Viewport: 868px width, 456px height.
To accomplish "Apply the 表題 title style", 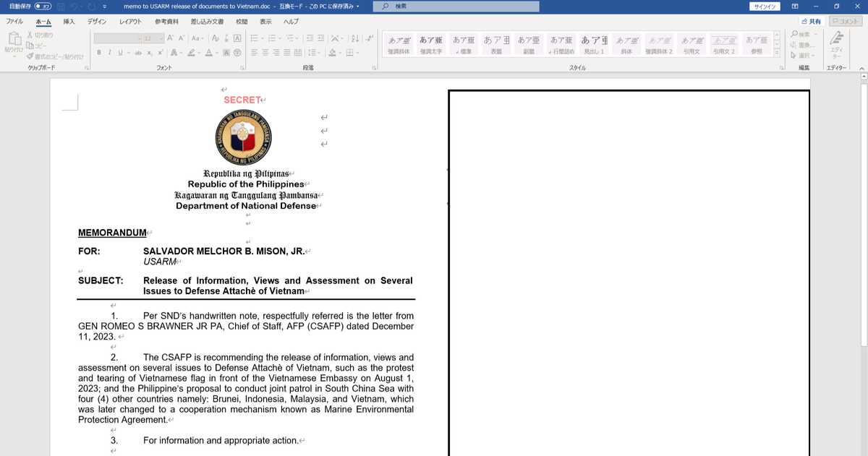I will 496,45.
